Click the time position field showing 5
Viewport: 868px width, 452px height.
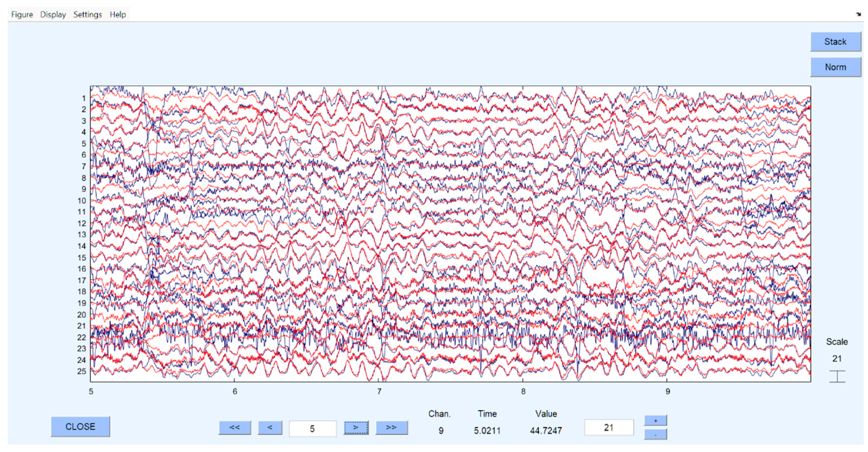312,428
